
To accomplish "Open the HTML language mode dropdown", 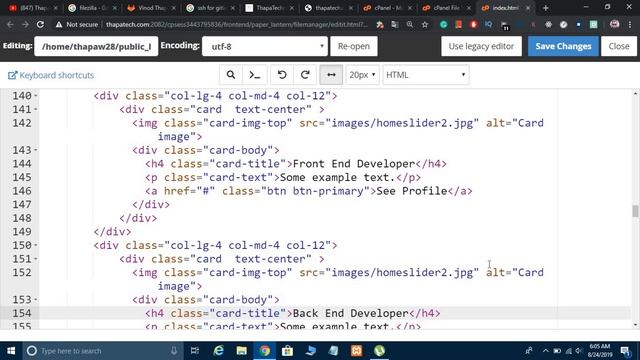I will 426,75.
